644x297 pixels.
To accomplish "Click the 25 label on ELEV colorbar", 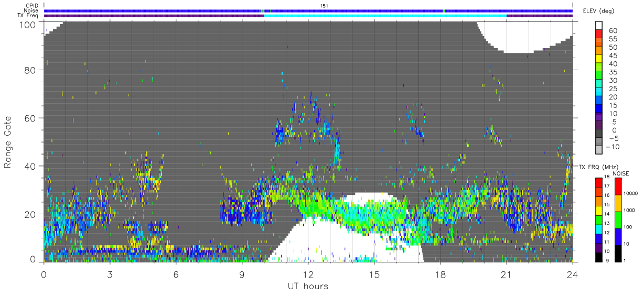I will click(613, 89).
